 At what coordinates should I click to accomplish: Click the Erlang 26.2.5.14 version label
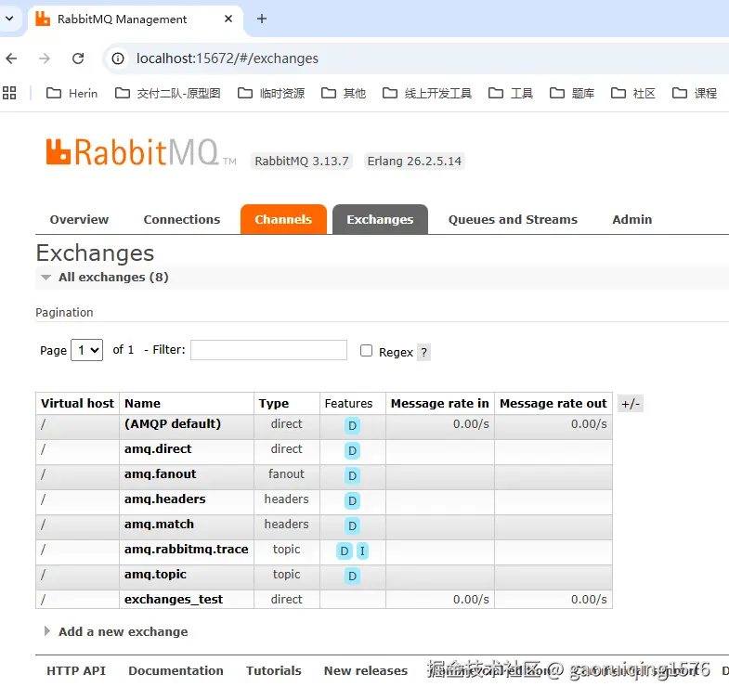click(414, 161)
